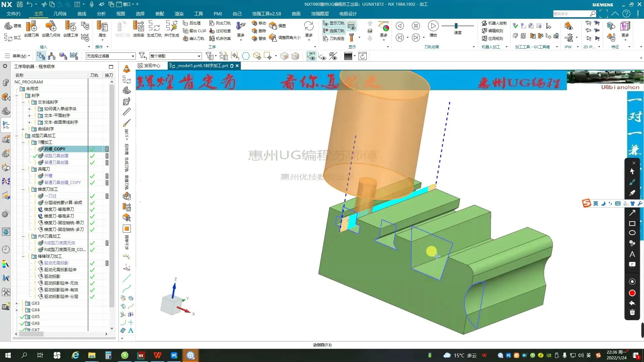644x362 pixels.
Task: Select the 开槽_COPY operation
Action: 55,149
